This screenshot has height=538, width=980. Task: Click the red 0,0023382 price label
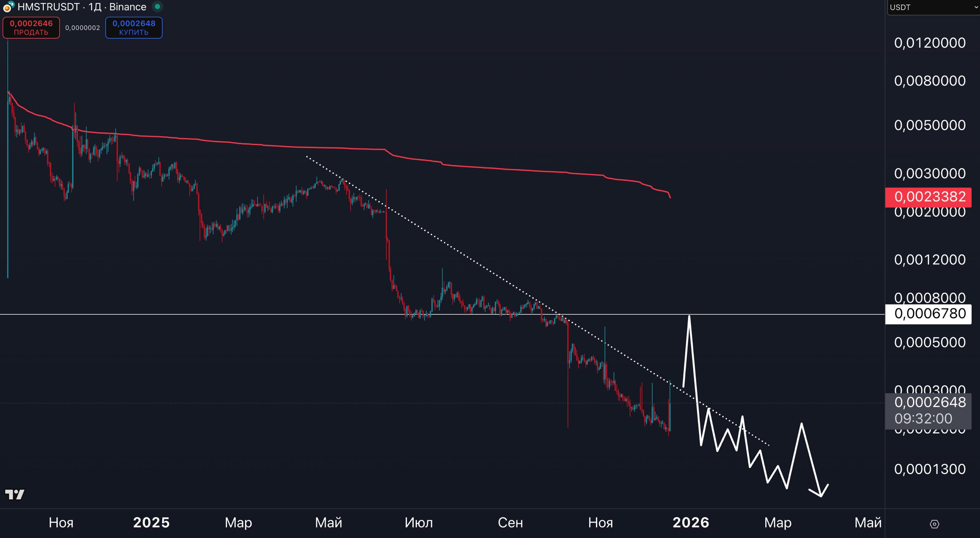(928, 197)
